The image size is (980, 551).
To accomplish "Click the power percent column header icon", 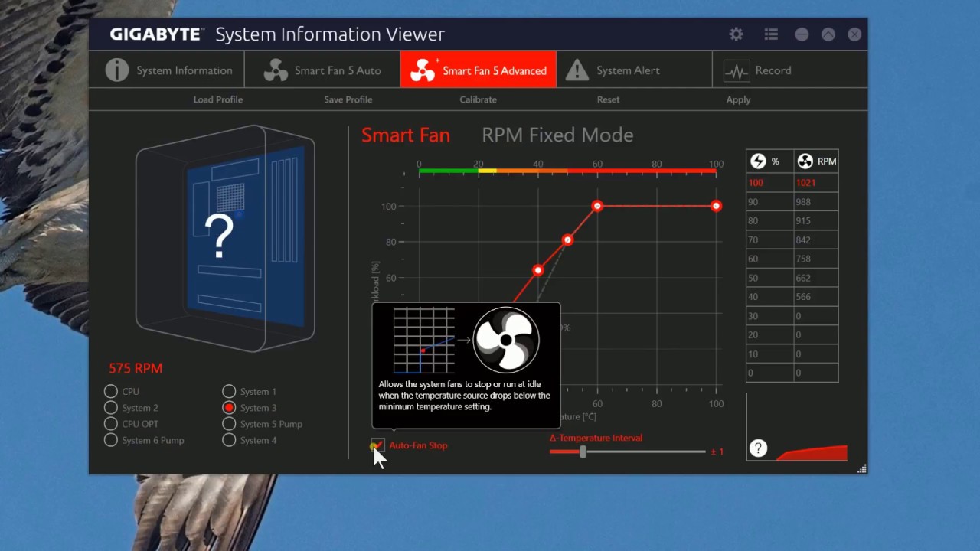I will (758, 161).
